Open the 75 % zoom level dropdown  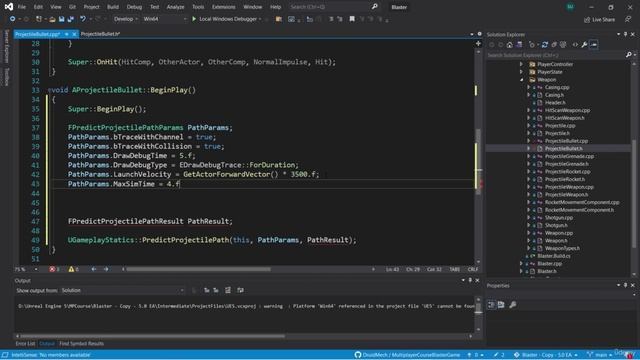(x=26, y=269)
